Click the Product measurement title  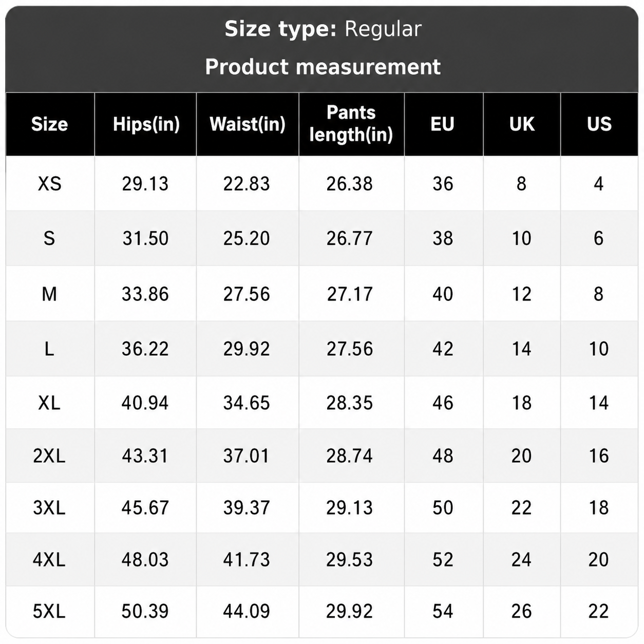(x=323, y=67)
